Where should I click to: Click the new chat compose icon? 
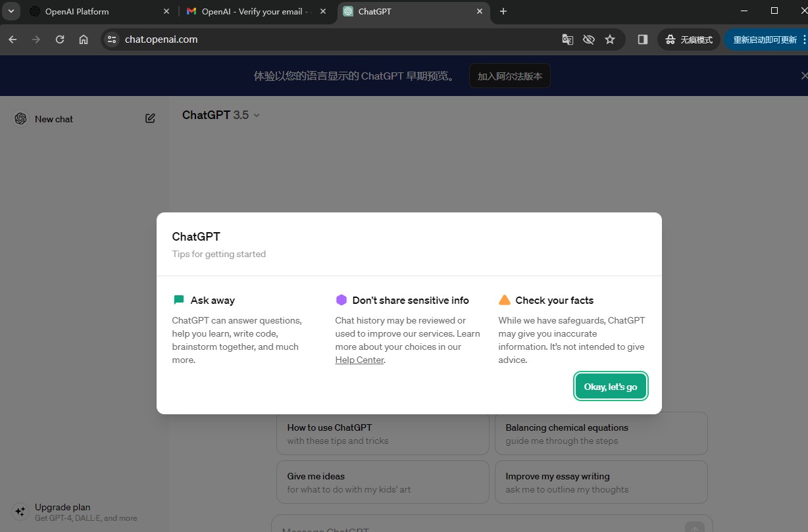150,118
